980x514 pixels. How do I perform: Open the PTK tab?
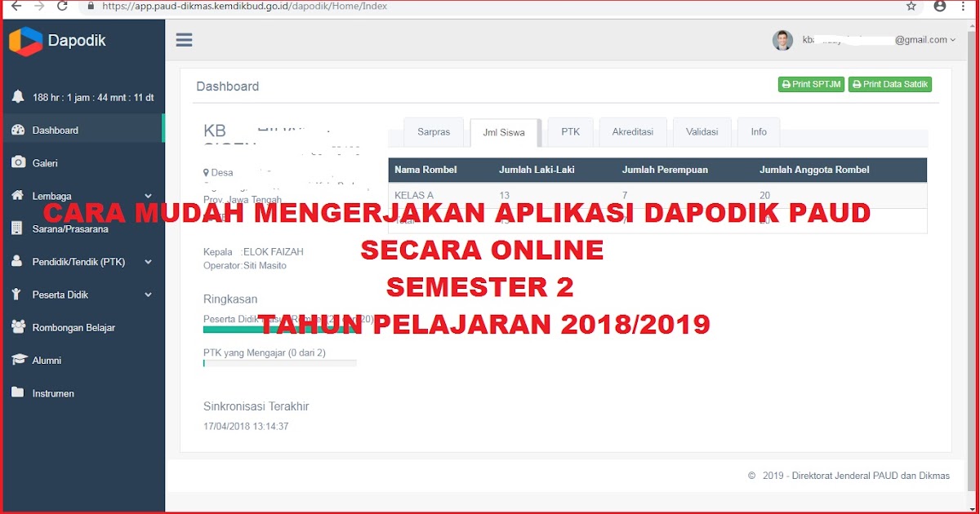tap(570, 132)
